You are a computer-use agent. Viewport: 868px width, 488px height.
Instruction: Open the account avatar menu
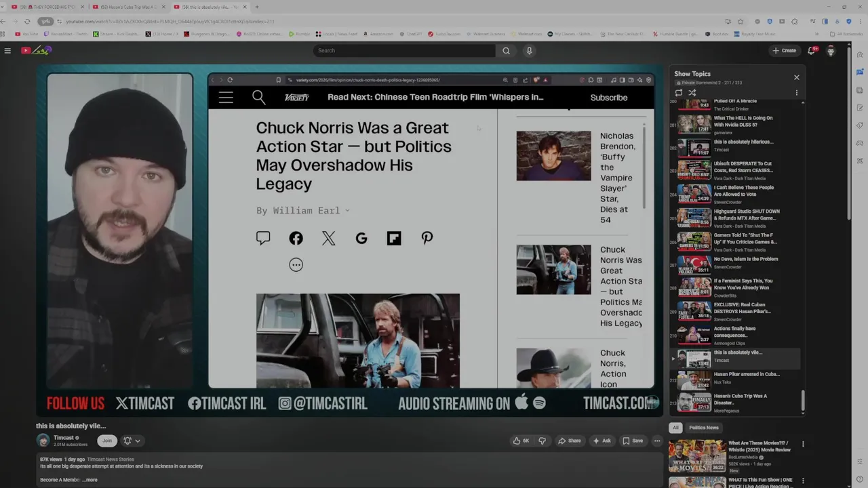831,50
